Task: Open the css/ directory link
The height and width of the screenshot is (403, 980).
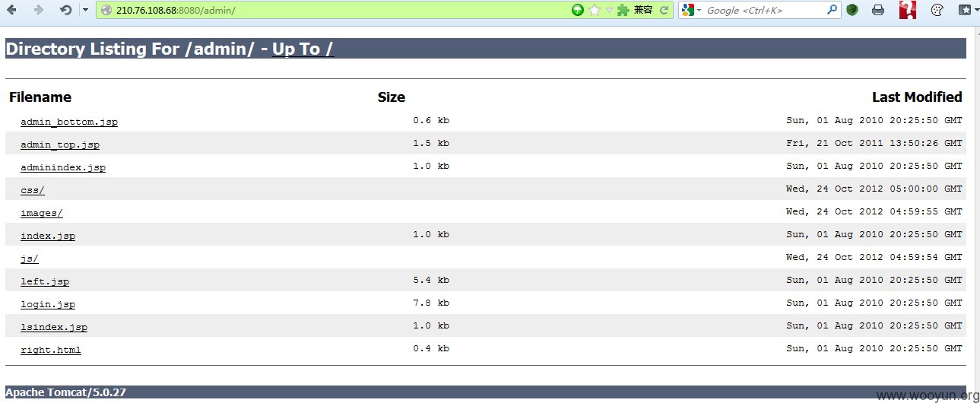Action: [x=33, y=190]
